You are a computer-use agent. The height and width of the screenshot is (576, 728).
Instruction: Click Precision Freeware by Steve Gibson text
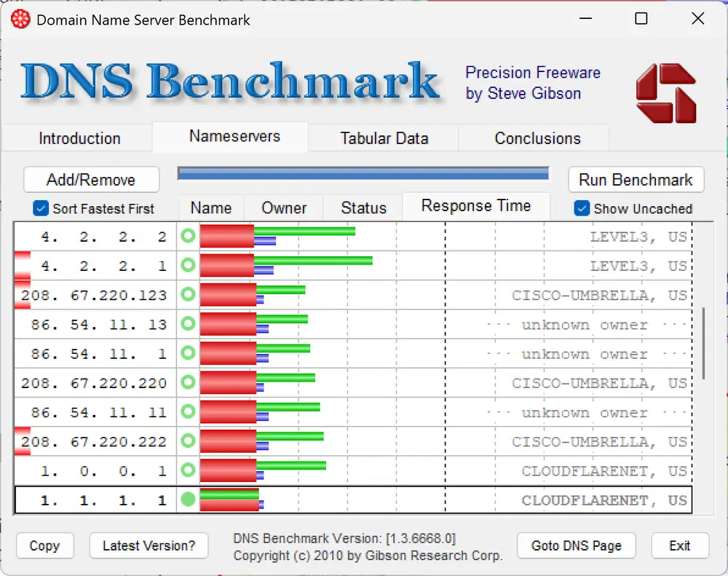533,83
